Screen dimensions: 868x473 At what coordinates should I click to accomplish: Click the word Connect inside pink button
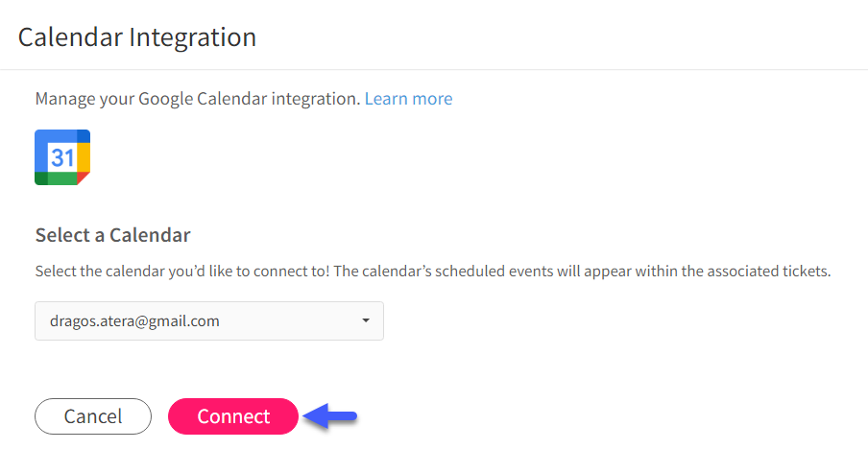[x=233, y=416]
